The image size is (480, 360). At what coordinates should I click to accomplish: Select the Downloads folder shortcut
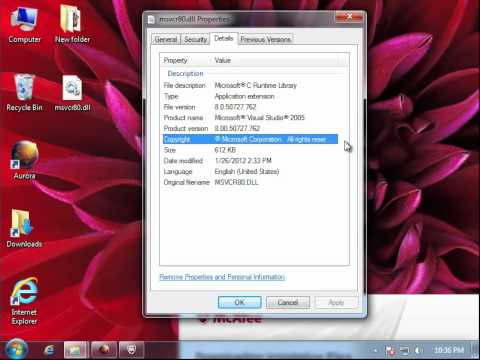pos(24,229)
